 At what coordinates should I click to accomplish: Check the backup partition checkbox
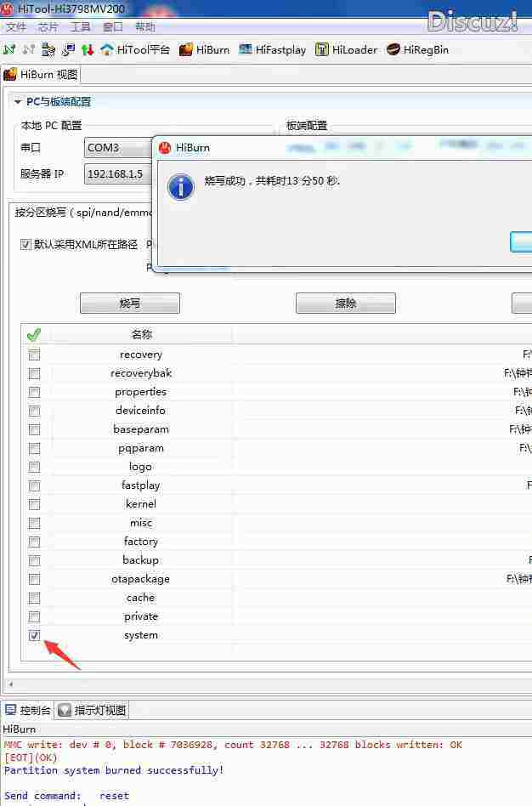pos(35,560)
